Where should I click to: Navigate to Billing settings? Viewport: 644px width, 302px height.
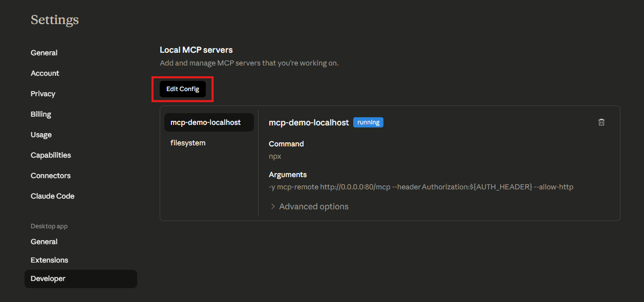(41, 114)
